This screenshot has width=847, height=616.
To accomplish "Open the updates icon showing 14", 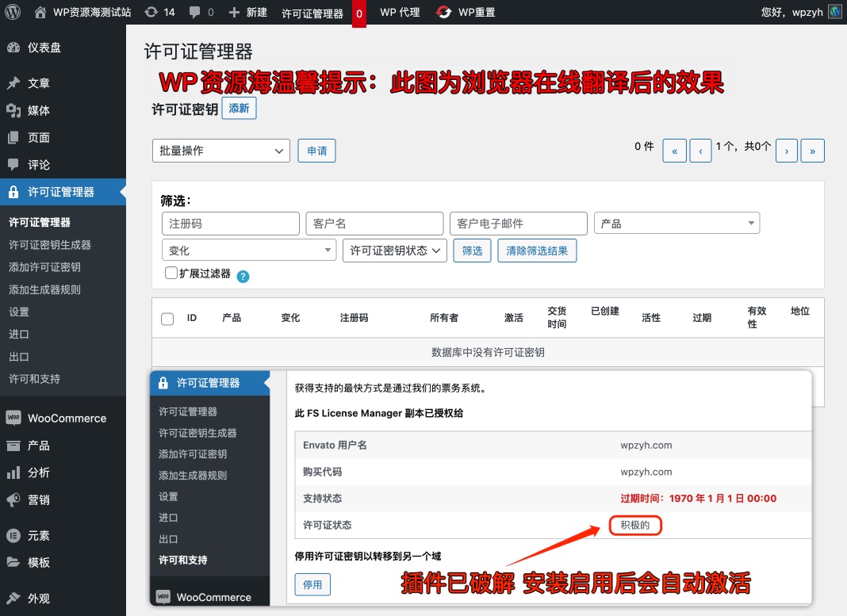I will click(151, 12).
